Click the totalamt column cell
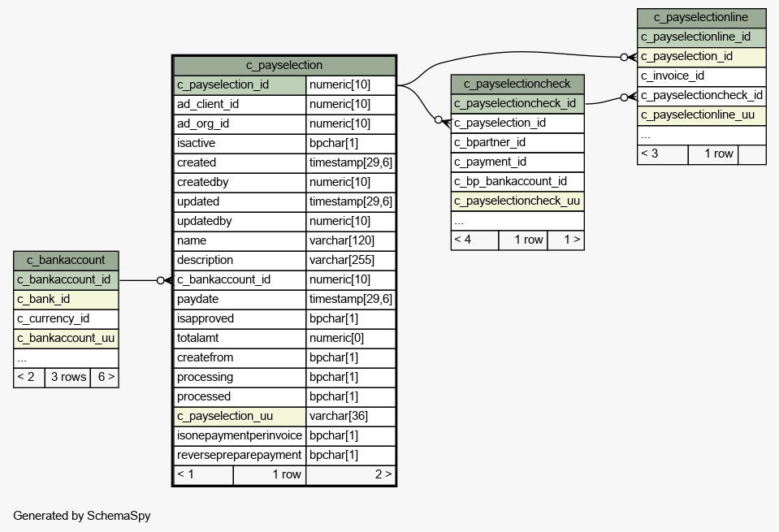 [x=240, y=338]
